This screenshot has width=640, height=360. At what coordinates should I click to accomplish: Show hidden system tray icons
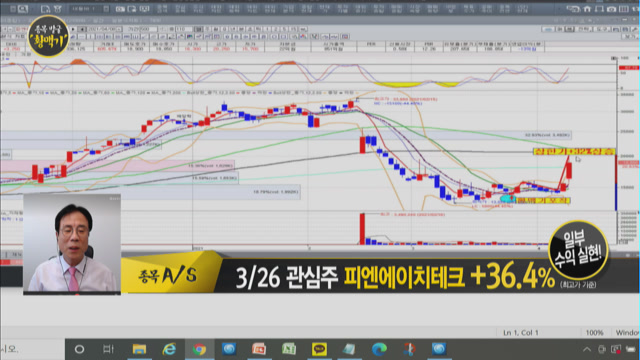pos(587,349)
